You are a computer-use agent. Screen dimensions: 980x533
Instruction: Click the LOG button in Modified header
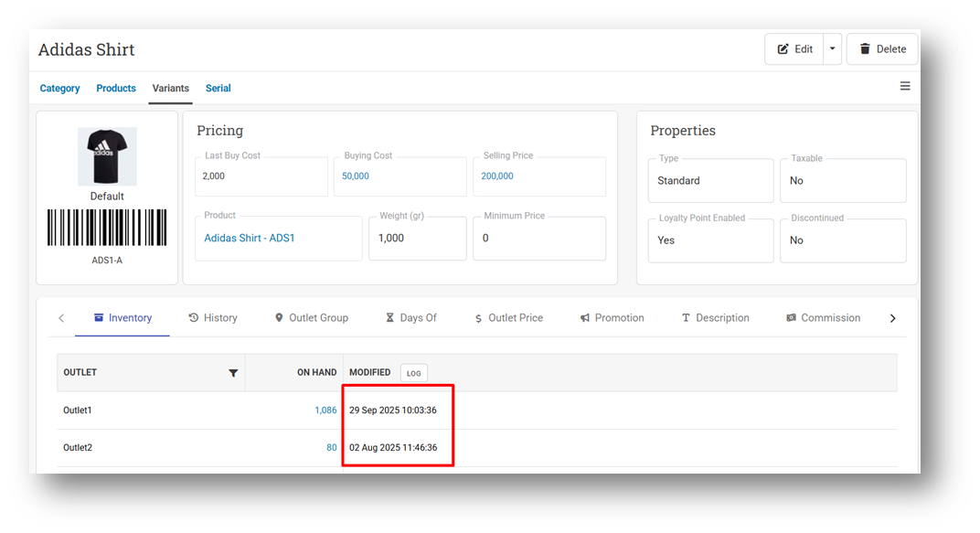(x=414, y=373)
